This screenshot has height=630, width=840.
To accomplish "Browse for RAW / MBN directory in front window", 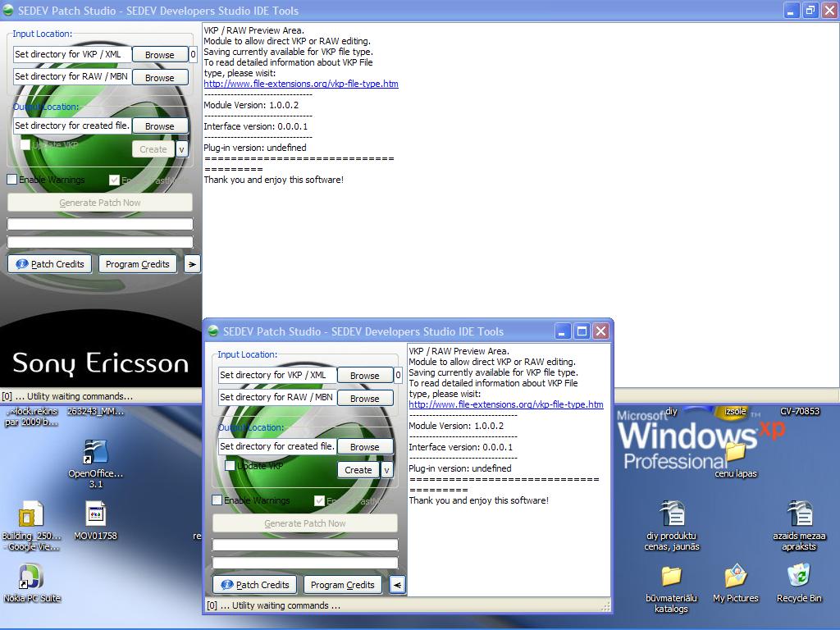I will 365,399.
